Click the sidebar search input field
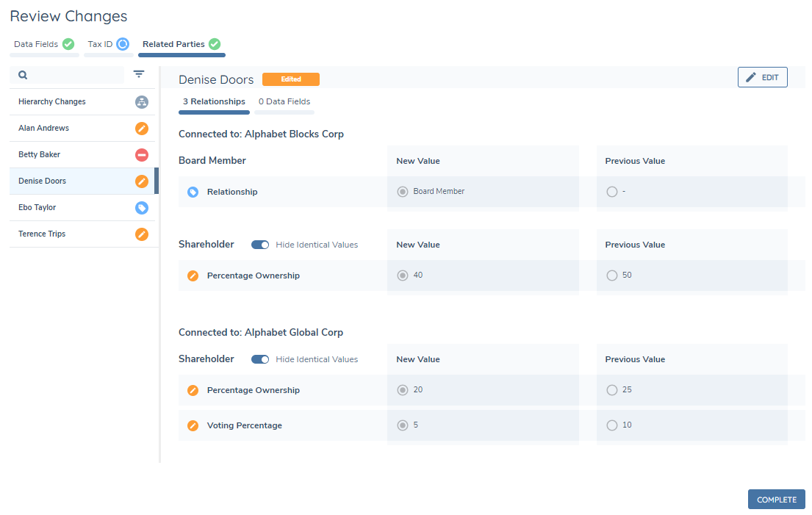 click(73, 75)
